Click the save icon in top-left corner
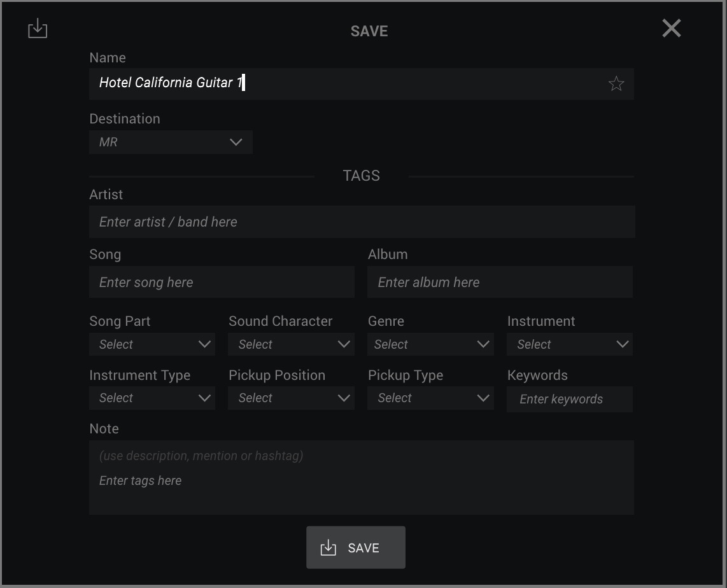This screenshot has width=727, height=588. (x=38, y=29)
